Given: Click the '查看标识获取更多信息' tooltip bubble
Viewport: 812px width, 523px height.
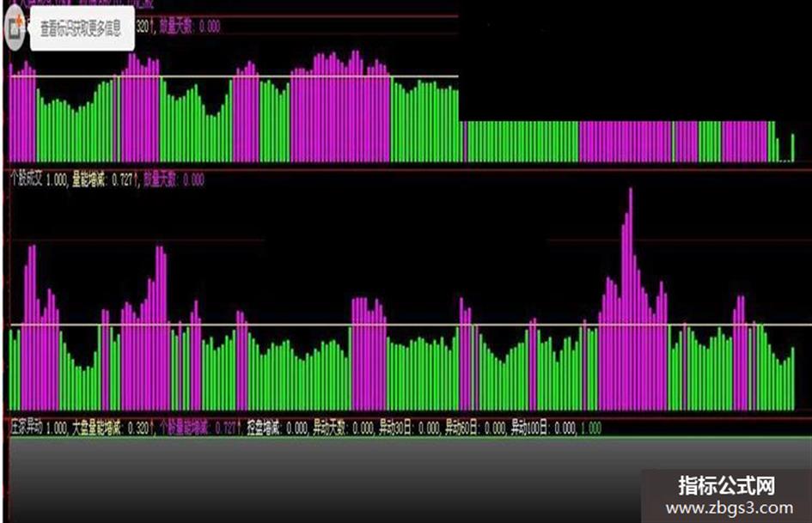Looking at the screenshot, I should (82, 29).
